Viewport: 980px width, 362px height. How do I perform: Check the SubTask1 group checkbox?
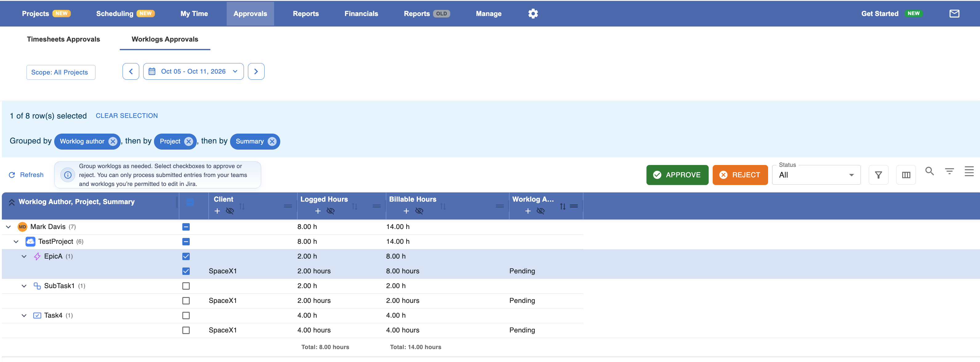pos(186,286)
